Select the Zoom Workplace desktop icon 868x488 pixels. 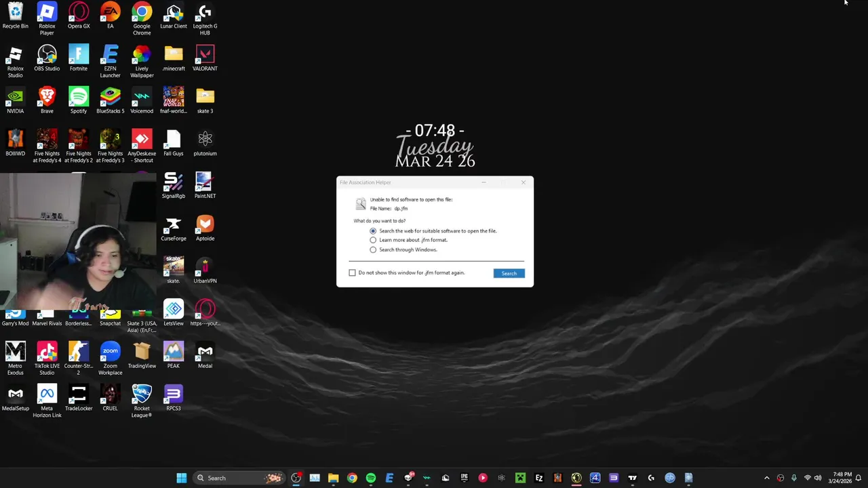[110, 359]
